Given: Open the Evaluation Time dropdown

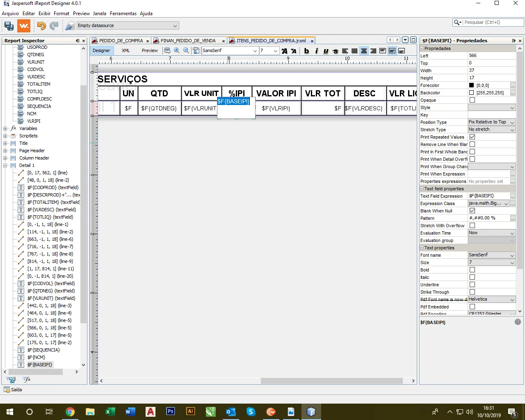Looking at the screenshot, I should pyautogui.click(x=512, y=233).
